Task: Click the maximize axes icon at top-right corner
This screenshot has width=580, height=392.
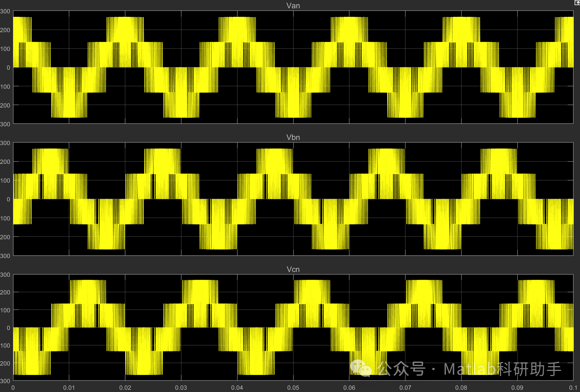Action: tap(577, 3)
